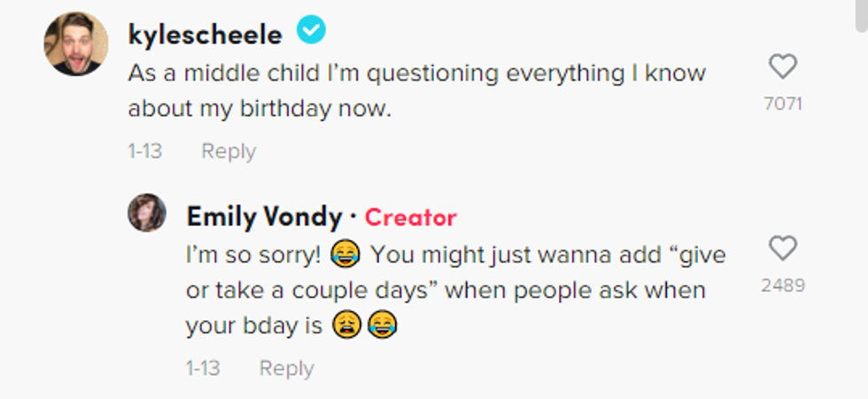Visit the kylescheele username link
This screenshot has height=399, width=868.
(205, 35)
